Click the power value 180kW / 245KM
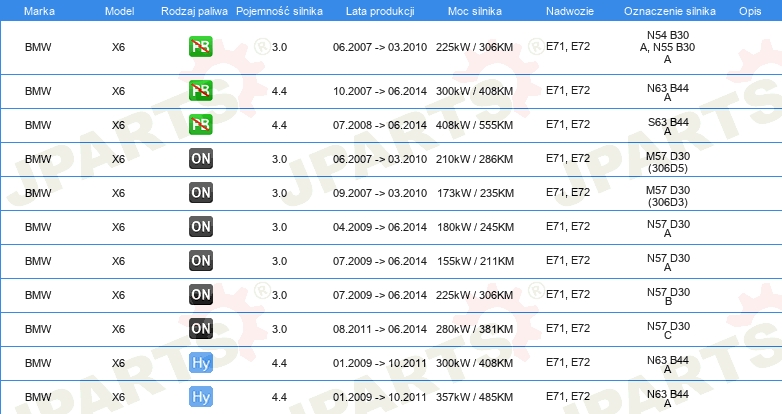 point(475,227)
